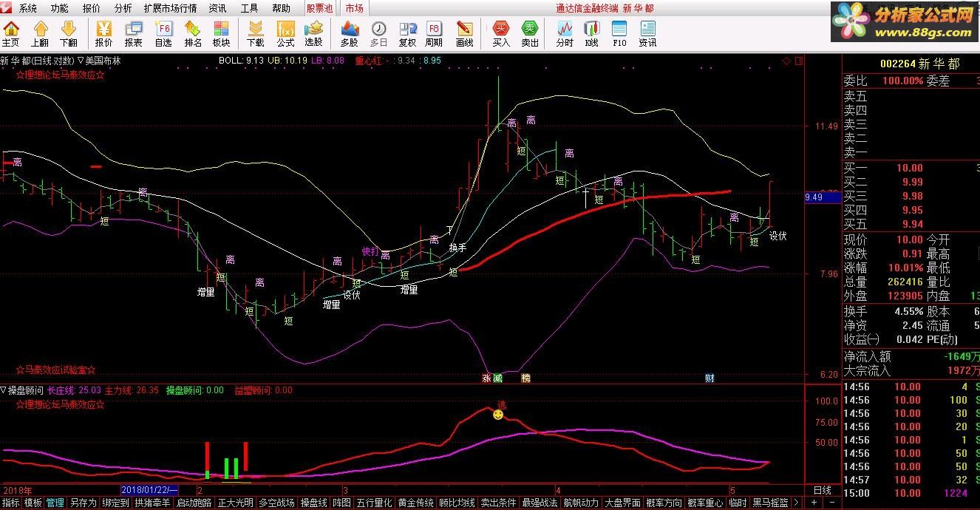Expand the main chart indicator dropdown triangle

click(x=80, y=61)
